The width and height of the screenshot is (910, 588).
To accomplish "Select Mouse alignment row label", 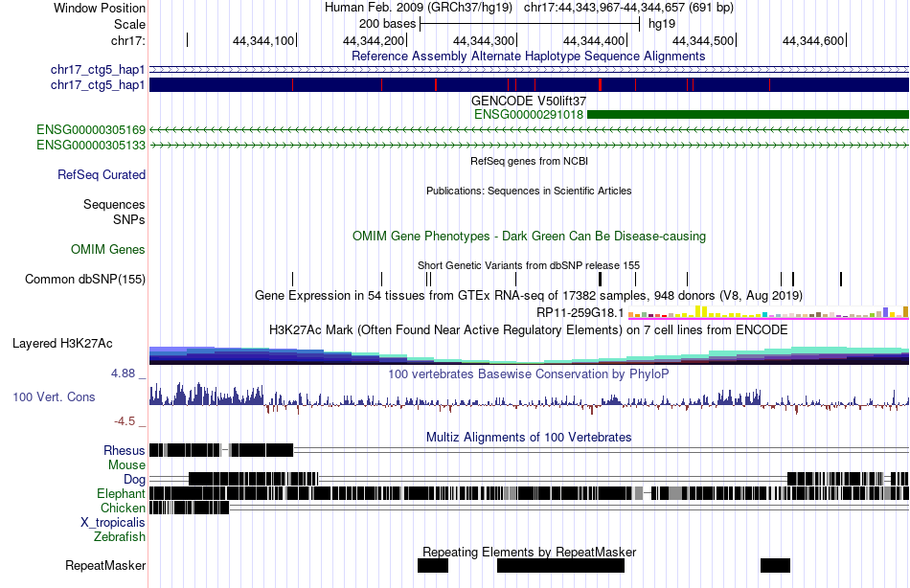I will (126, 465).
